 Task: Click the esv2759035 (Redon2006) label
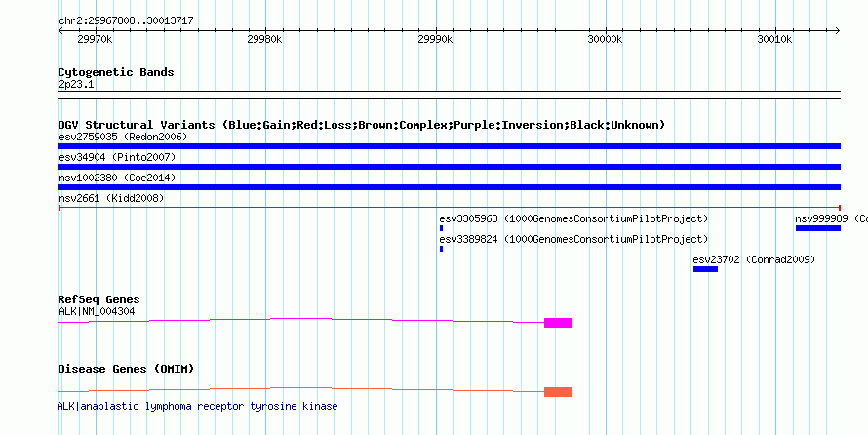pyautogui.click(x=124, y=137)
